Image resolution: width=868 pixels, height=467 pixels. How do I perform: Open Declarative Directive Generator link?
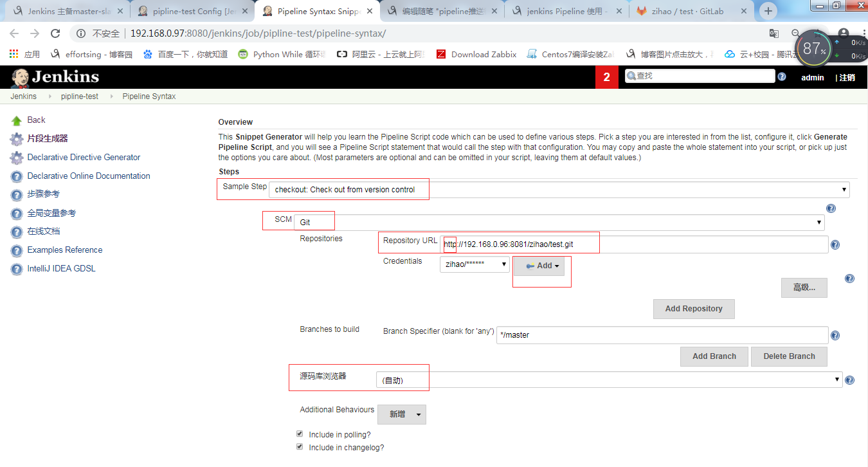(x=84, y=158)
